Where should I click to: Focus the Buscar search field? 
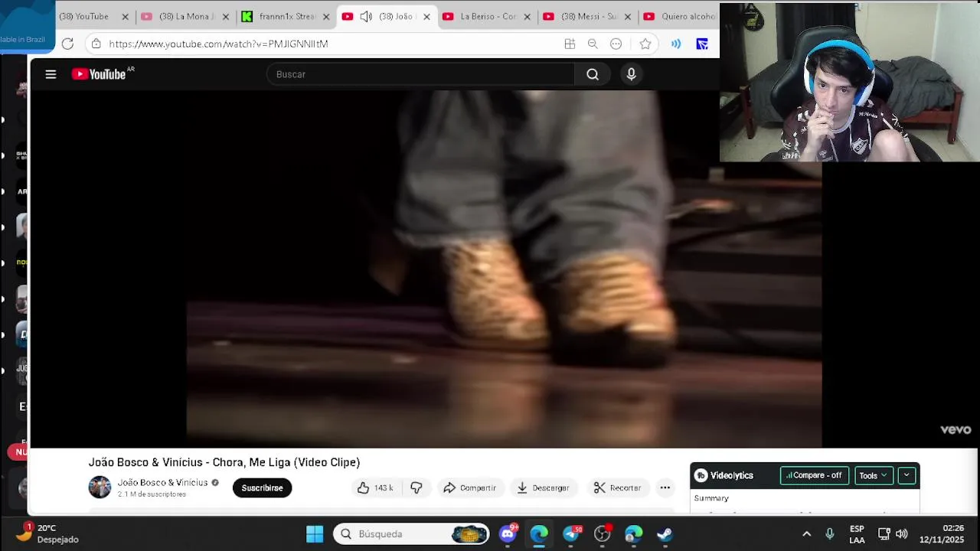420,74
